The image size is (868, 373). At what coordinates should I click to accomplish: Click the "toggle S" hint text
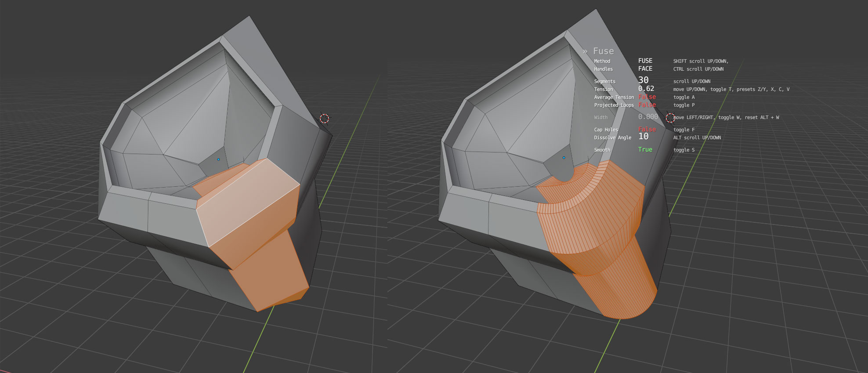pyautogui.click(x=684, y=150)
